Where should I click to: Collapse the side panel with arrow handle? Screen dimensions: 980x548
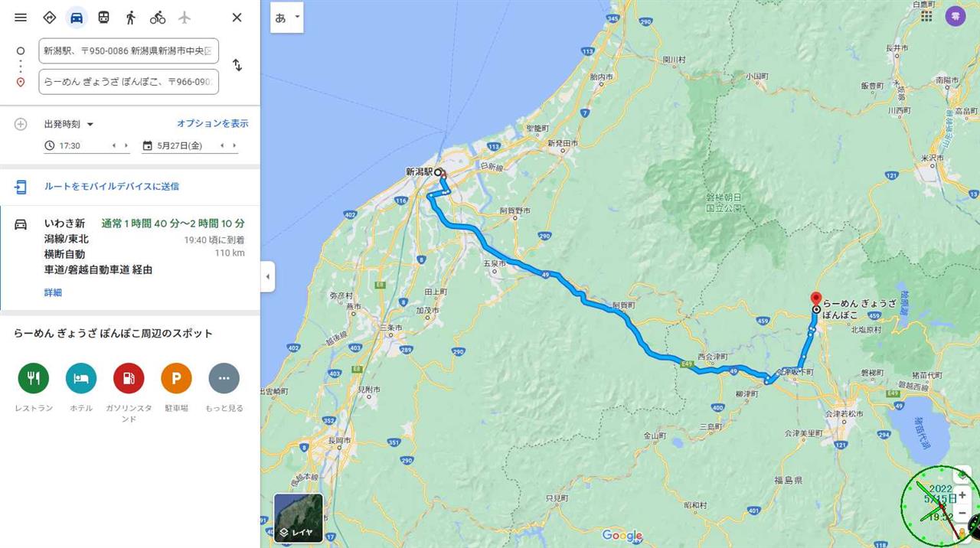(267, 276)
